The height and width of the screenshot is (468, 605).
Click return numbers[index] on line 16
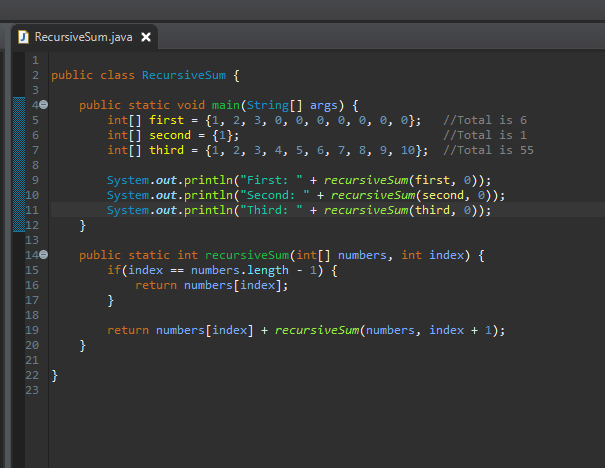coord(211,285)
